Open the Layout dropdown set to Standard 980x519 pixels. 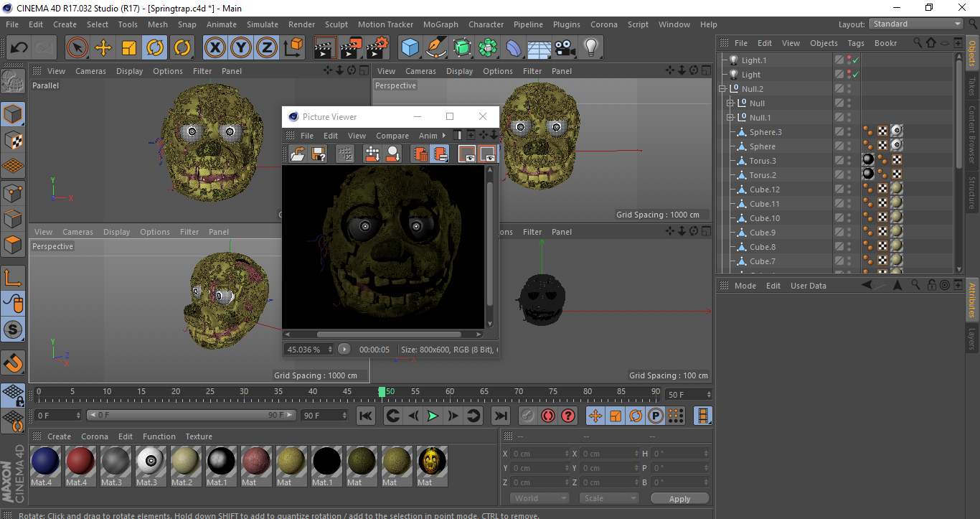tap(917, 24)
